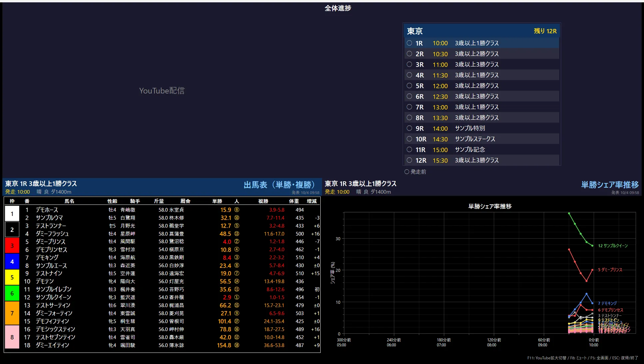Click chart legend 12 サンプルクイーン
Viewport: 644px width, 364px height.
point(613,246)
